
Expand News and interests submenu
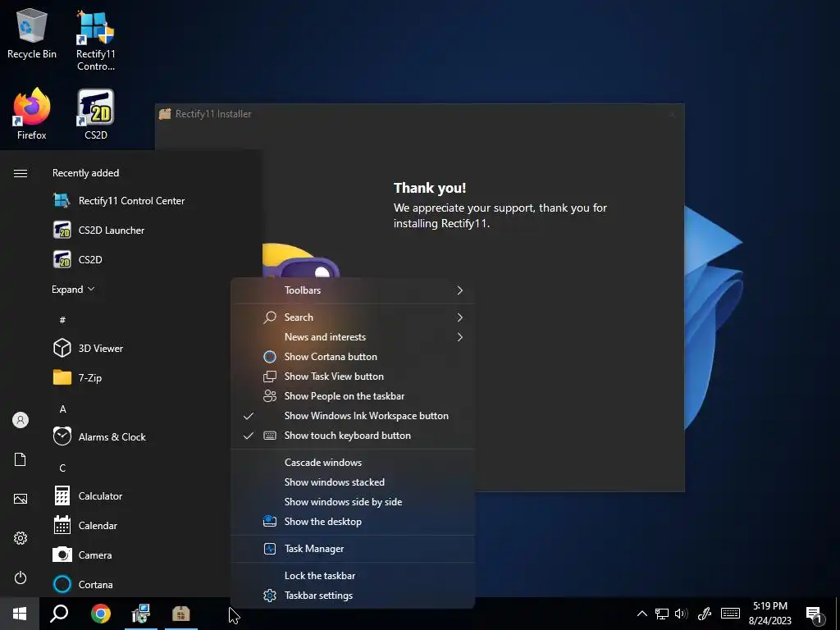[x=353, y=337]
